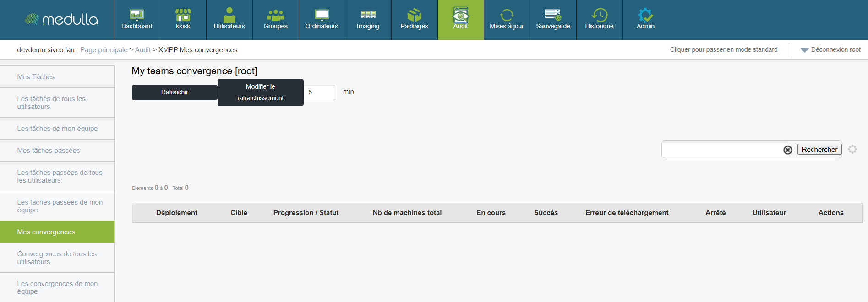Screen dimensions: 868x302
Task: Click the medulla logo
Action: coord(61,19)
